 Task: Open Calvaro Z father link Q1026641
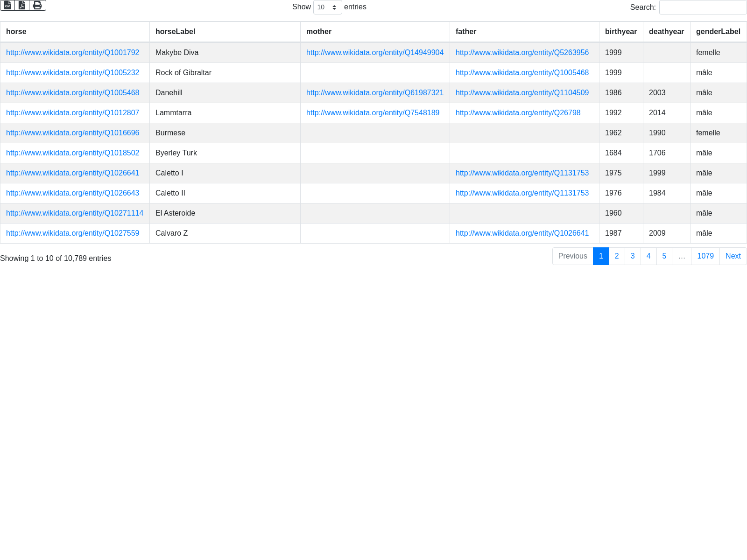click(522, 233)
